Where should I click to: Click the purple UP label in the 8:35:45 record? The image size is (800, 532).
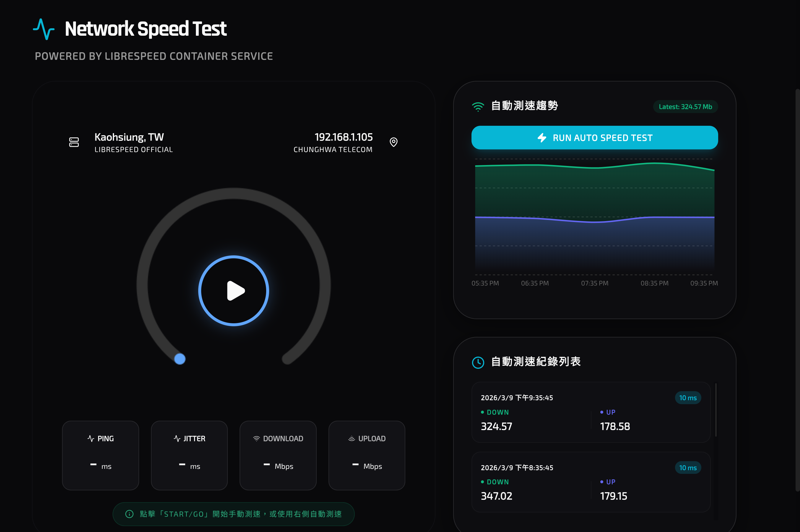click(608, 482)
